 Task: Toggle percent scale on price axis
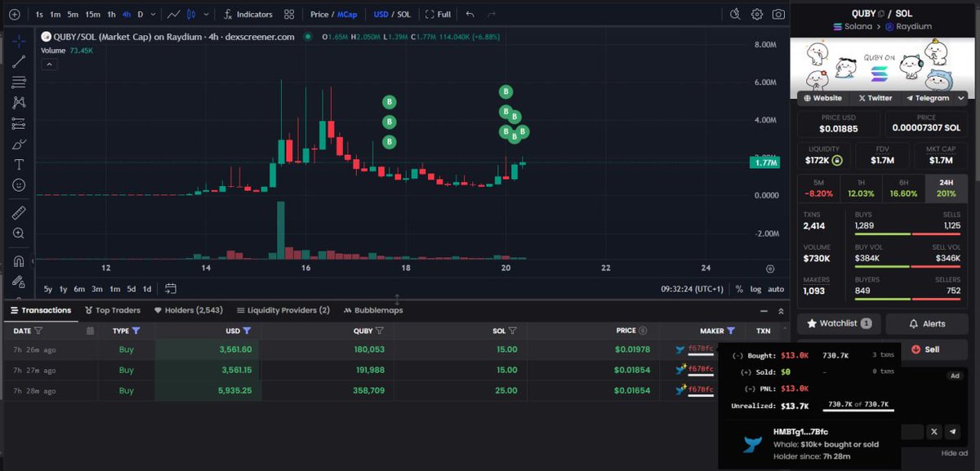[739, 289]
